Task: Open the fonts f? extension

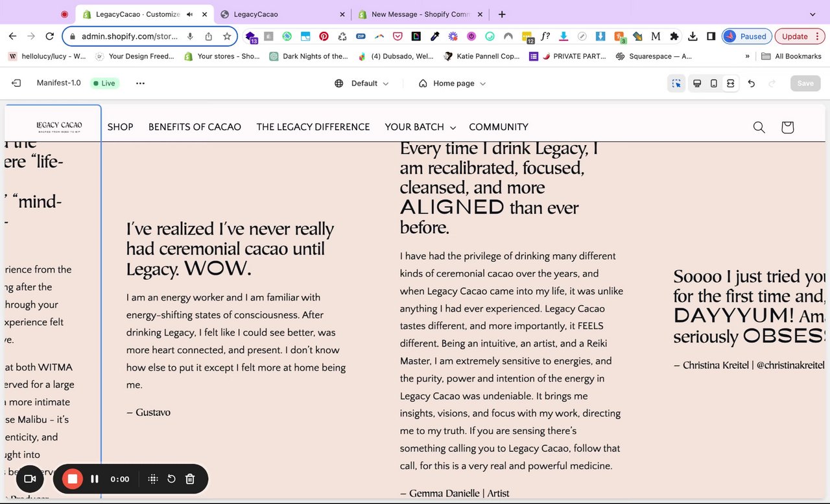Action: [x=545, y=36]
